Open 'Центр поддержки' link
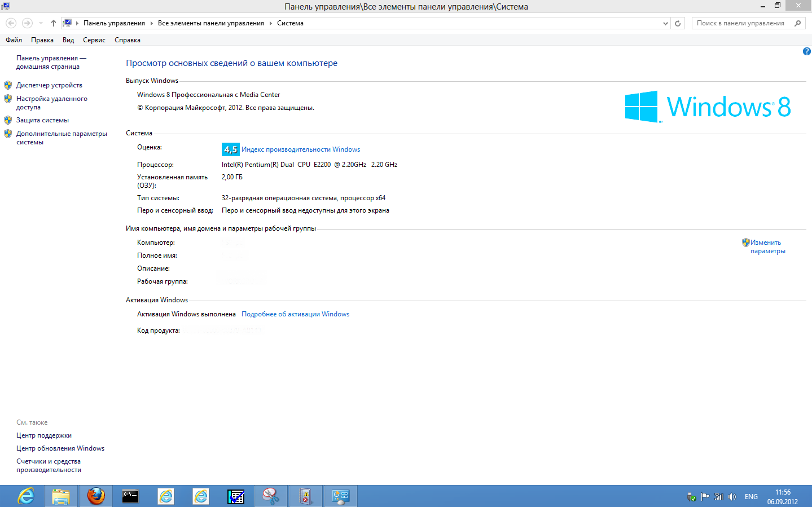The image size is (812, 507). [44, 435]
